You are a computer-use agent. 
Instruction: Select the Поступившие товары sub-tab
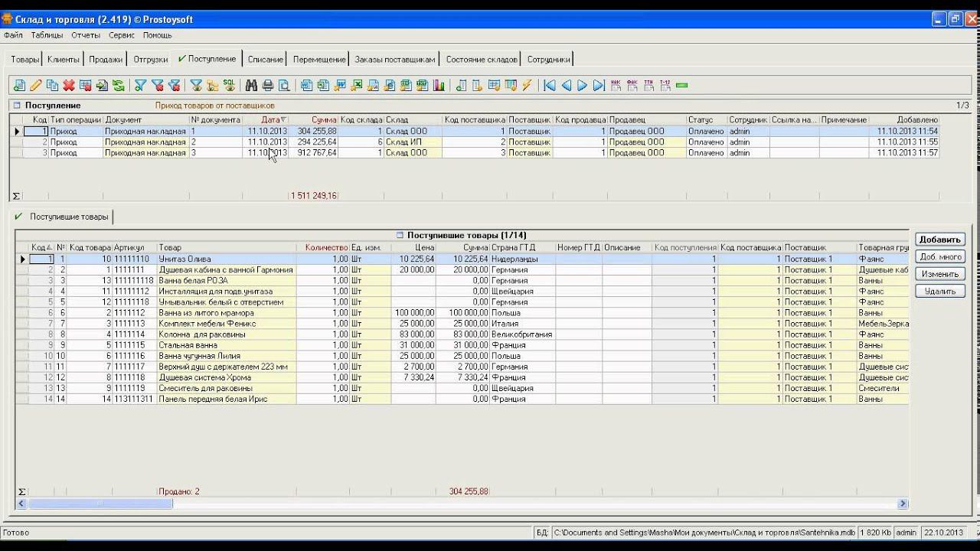[63, 217]
